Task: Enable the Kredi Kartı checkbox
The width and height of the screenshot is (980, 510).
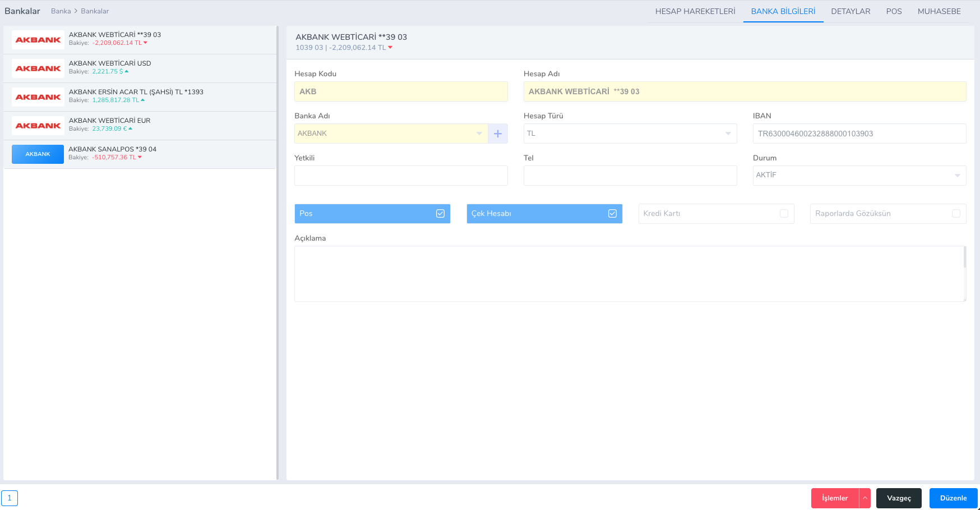Action: 784,214
